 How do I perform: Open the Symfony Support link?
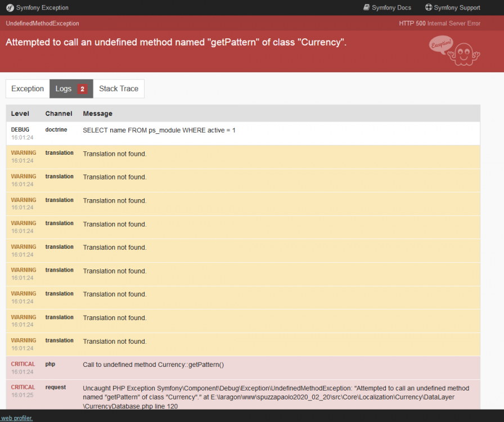(x=457, y=7)
